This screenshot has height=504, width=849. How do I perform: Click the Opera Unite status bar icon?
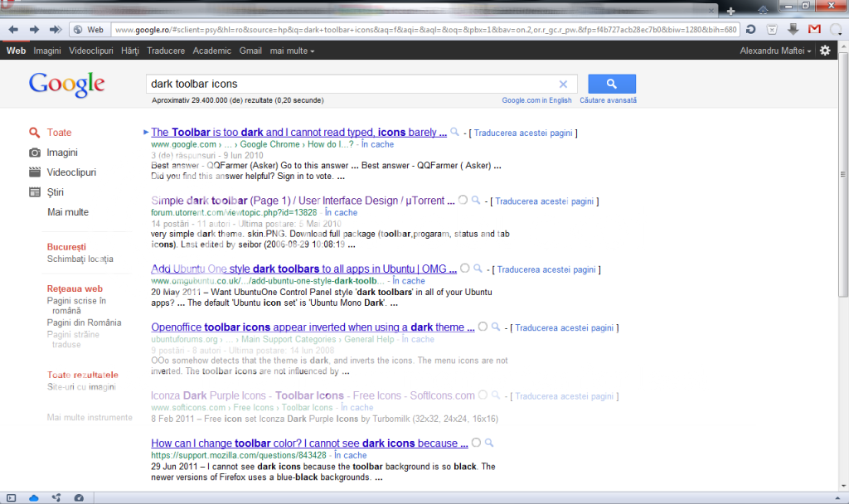click(56, 498)
